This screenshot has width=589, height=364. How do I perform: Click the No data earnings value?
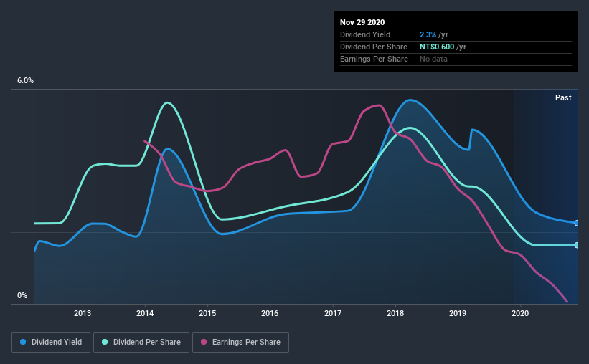pos(433,59)
